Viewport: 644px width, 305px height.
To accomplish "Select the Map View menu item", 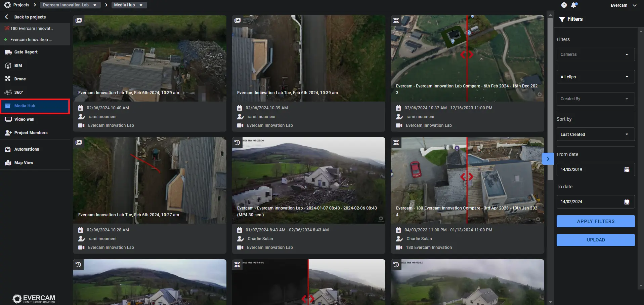I will click(35, 163).
